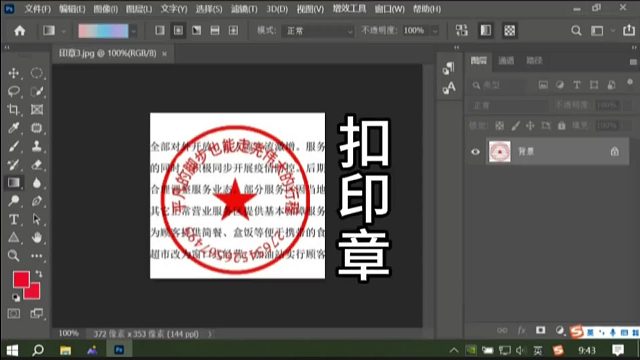640x360 pixels.
Task: Open the Edit Toolbar three-dots button
Action: [x=37, y=256]
